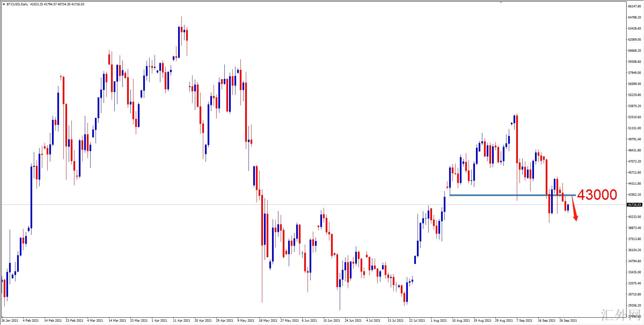
Task: Click the 49791.40 price axis label
Action: (635, 139)
